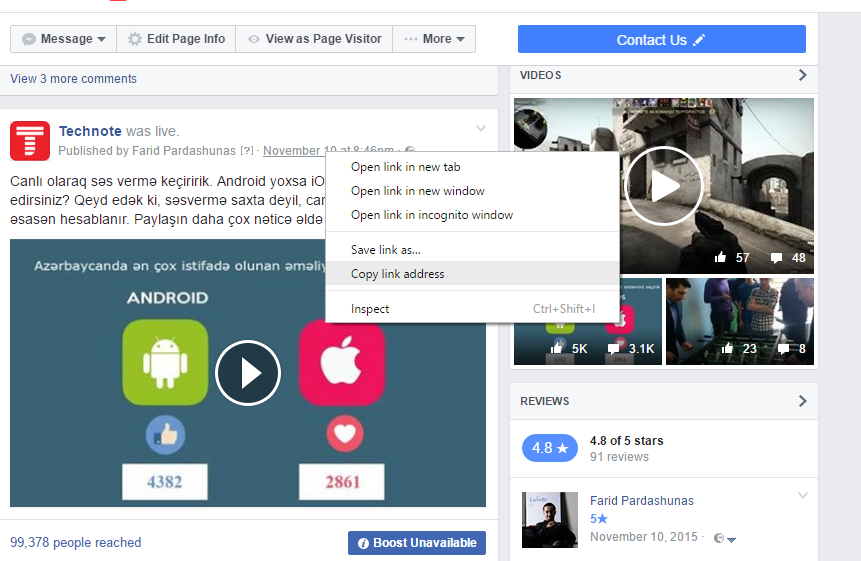Open the Message dropdown

64,39
